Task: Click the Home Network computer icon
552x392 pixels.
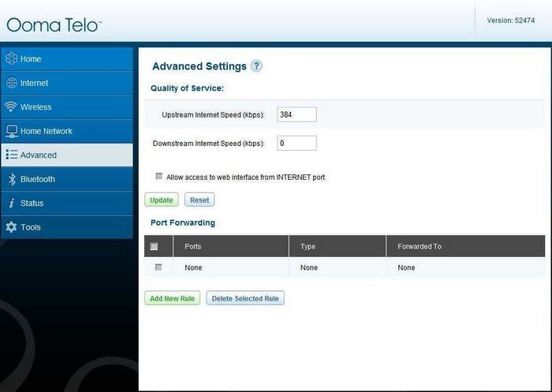Action: [x=11, y=131]
